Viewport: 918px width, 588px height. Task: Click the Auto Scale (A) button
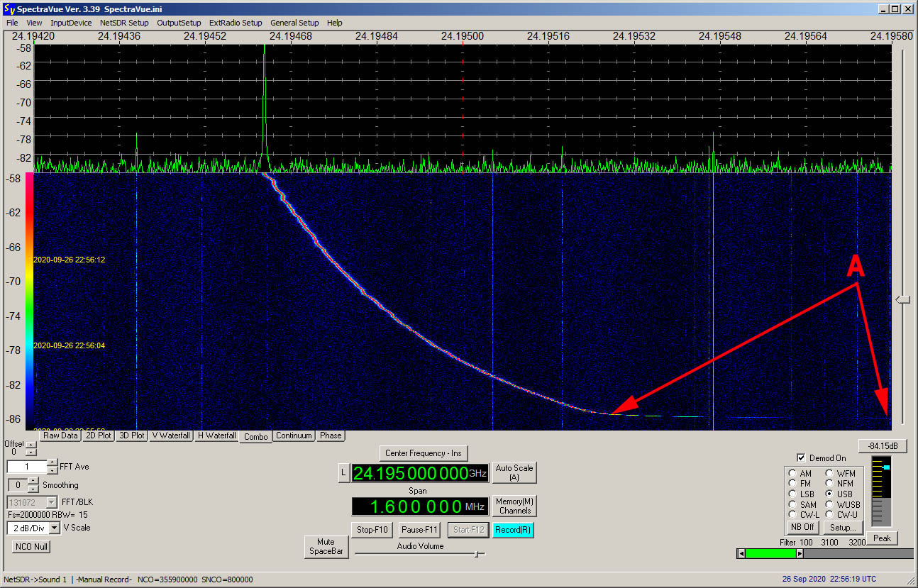pyautogui.click(x=514, y=472)
